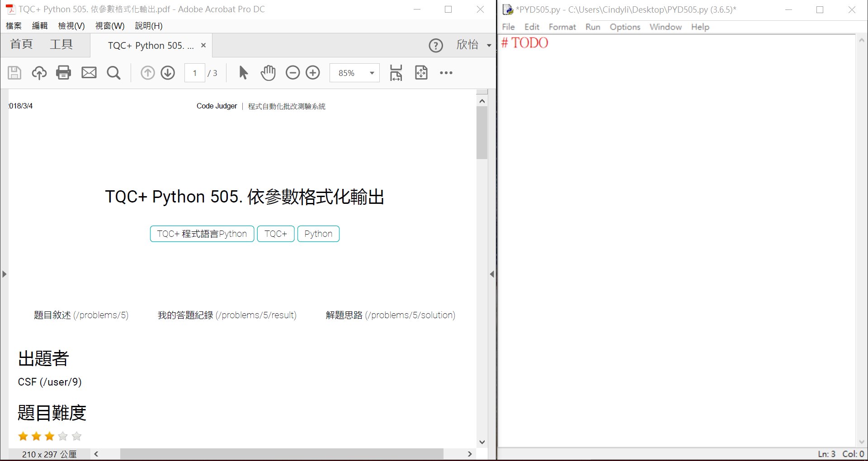Click the cloud upload icon in Acrobat
868x461 pixels.
pyautogui.click(x=39, y=73)
